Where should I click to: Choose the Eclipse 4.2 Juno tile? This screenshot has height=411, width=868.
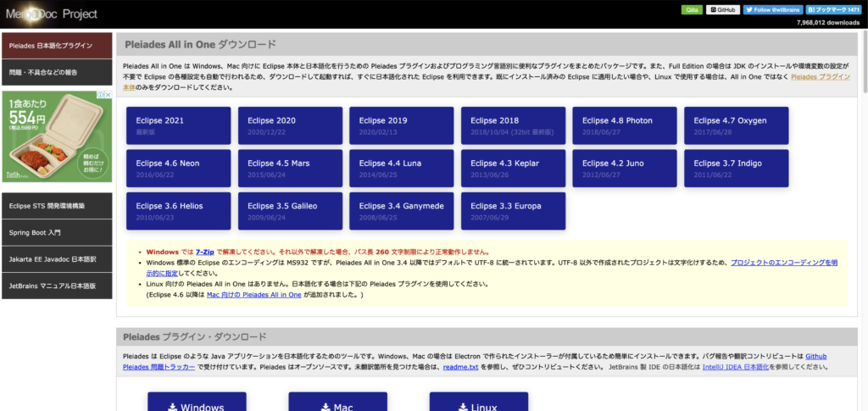(625, 168)
